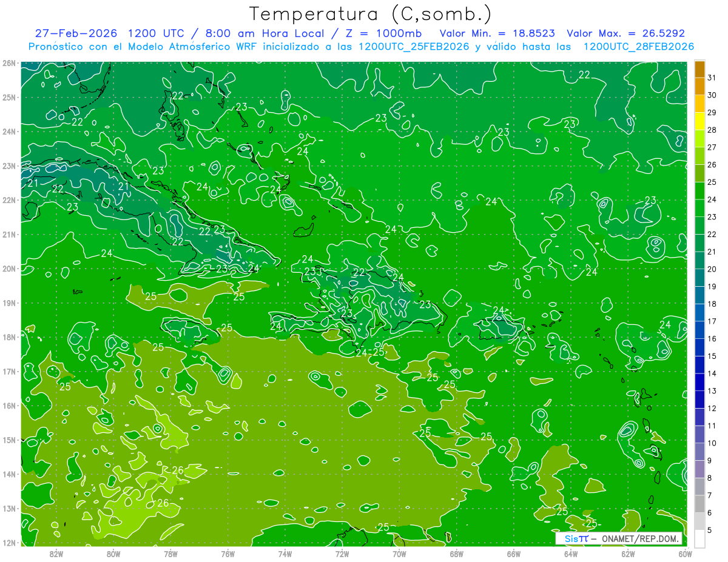The image size is (728, 562).
Task: Click the white swatch below 5 on scale
Action: pyautogui.click(x=699, y=538)
